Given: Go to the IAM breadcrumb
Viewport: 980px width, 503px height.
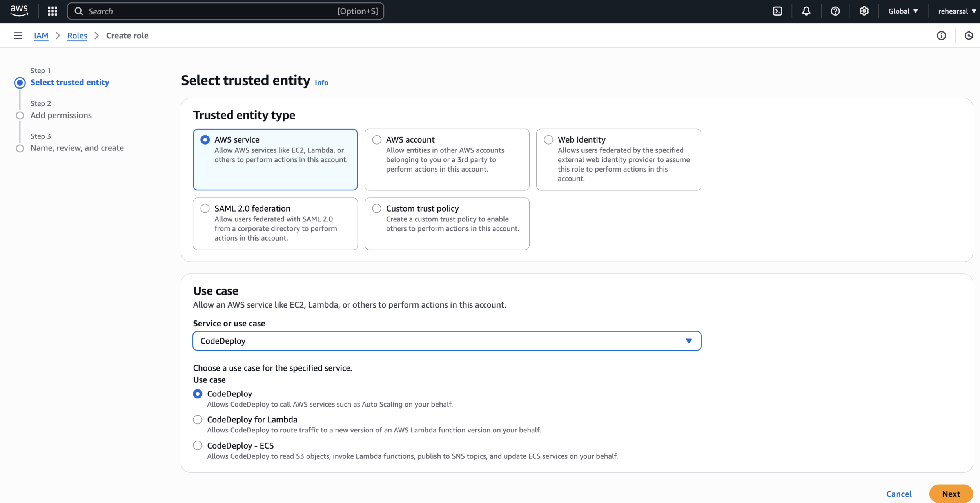Looking at the screenshot, I should (x=41, y=36).
